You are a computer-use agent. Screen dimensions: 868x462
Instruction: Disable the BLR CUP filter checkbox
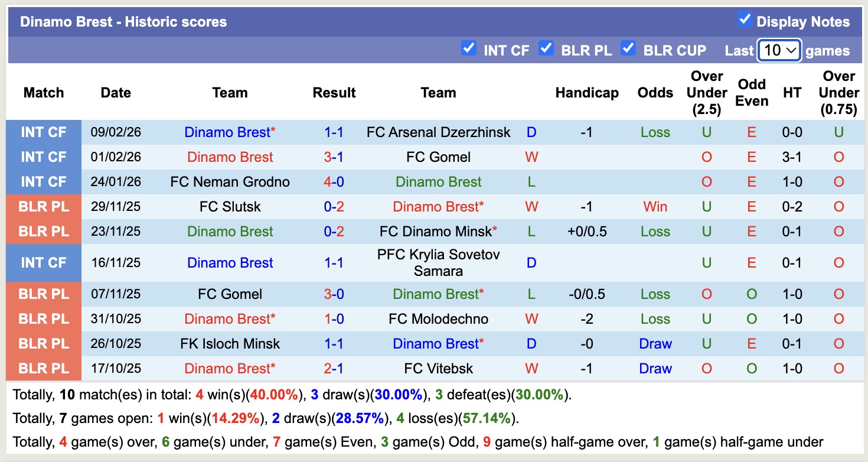[628, 48]
